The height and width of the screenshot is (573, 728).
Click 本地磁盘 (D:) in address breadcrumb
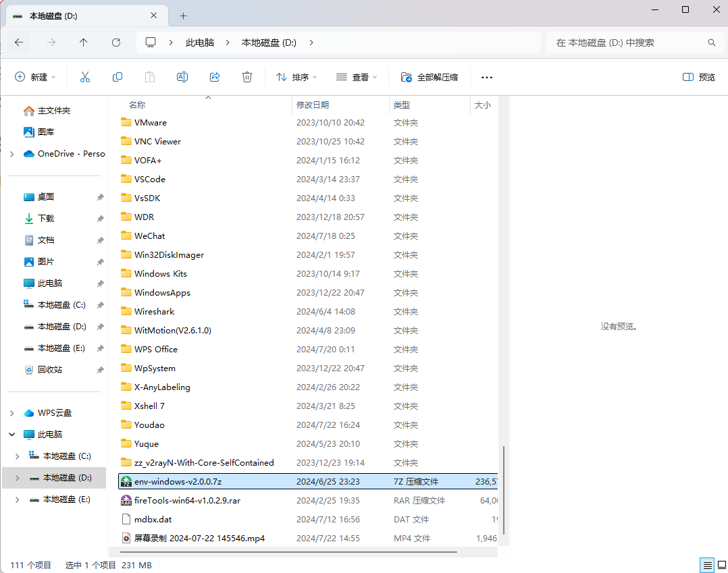pyautogui.click(x=269, y=43)
